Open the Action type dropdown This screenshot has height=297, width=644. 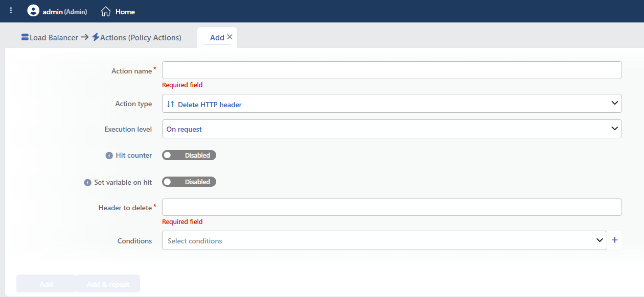pyautogui.click(x=392, y=104)
